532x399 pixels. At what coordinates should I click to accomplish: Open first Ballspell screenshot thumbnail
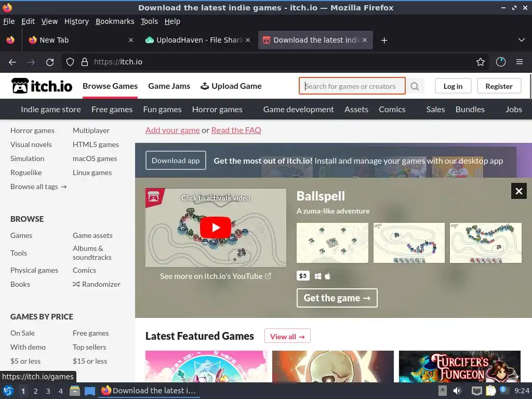[332, 243]
